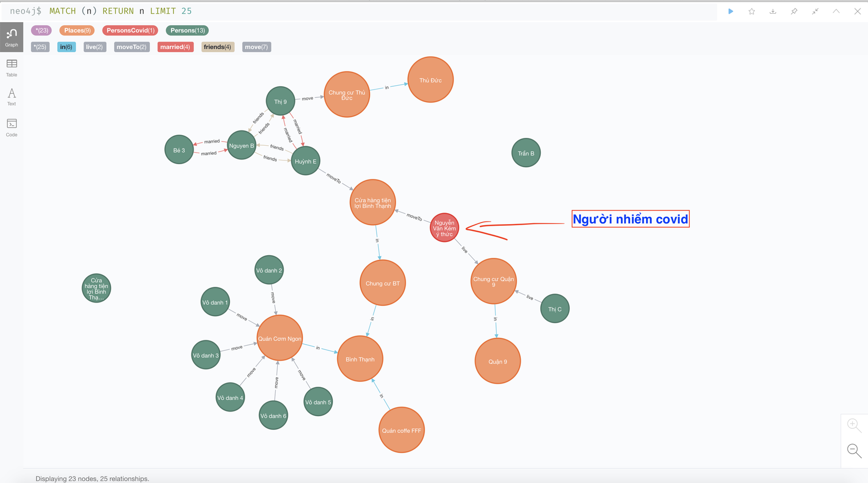Select the *(23) all-nodes label
The image size is (868, 483).
[x=42, y=31]
